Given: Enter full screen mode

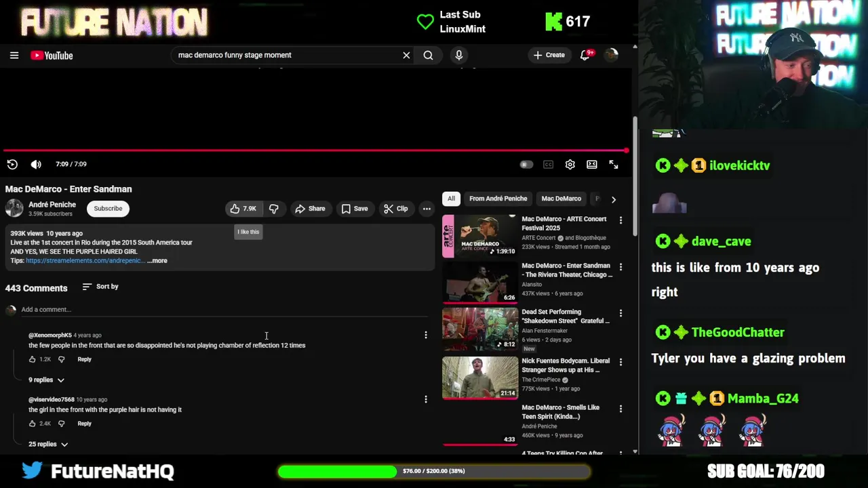Looking at the screenshot, I should [614, 165].
